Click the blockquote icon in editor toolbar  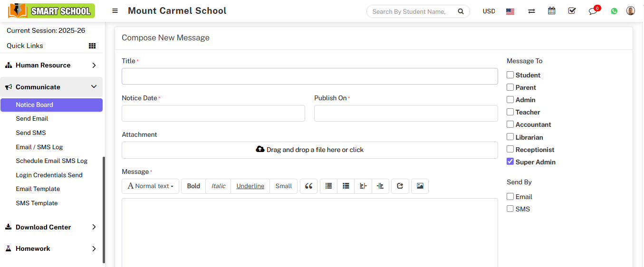[308, 186]
